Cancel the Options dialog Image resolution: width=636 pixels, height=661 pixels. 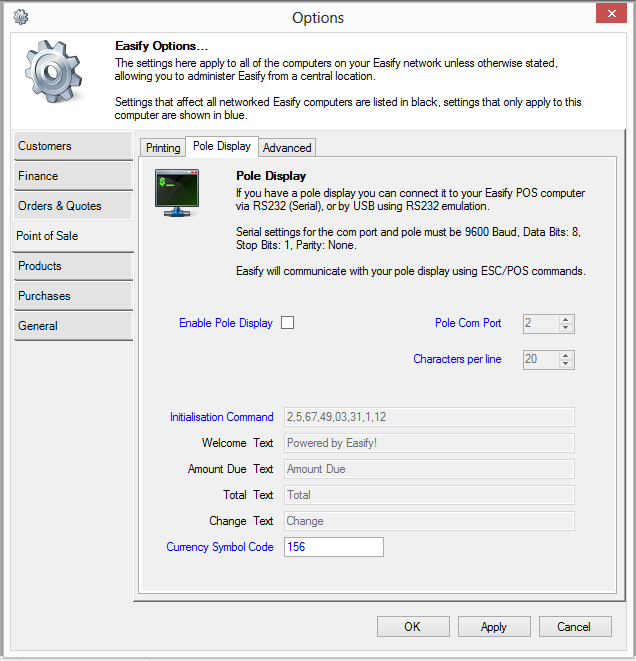pyautogui.click(x=574, y=627)
